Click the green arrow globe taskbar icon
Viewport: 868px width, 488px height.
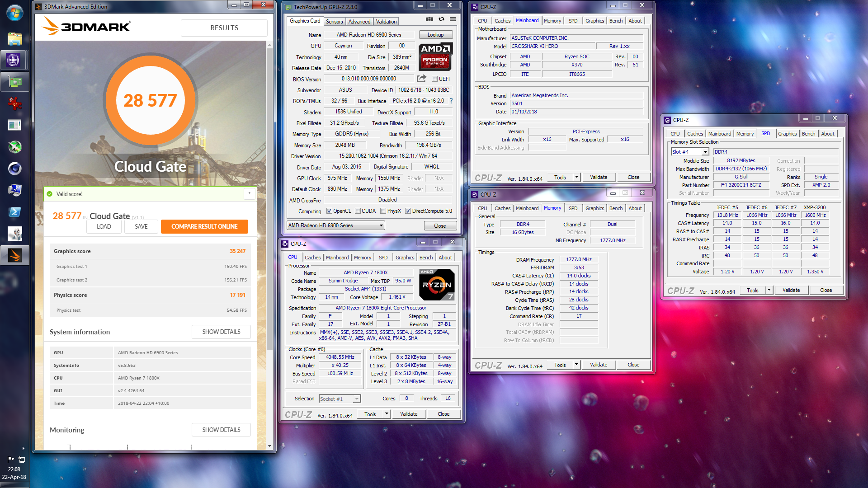[x=14, y=147]
